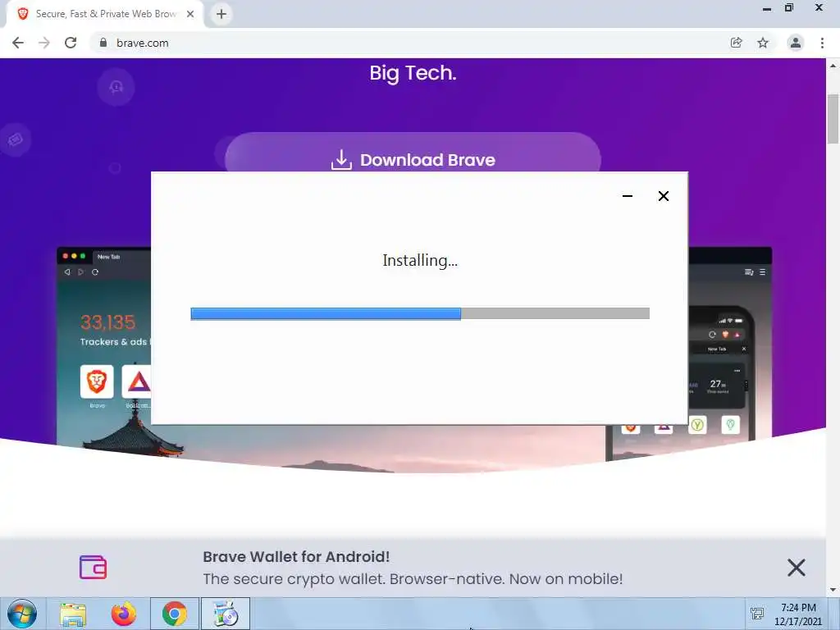Minimize the Installing dialog
The width and height of the screenshot is (840, 630).
[x=628, y=196]
